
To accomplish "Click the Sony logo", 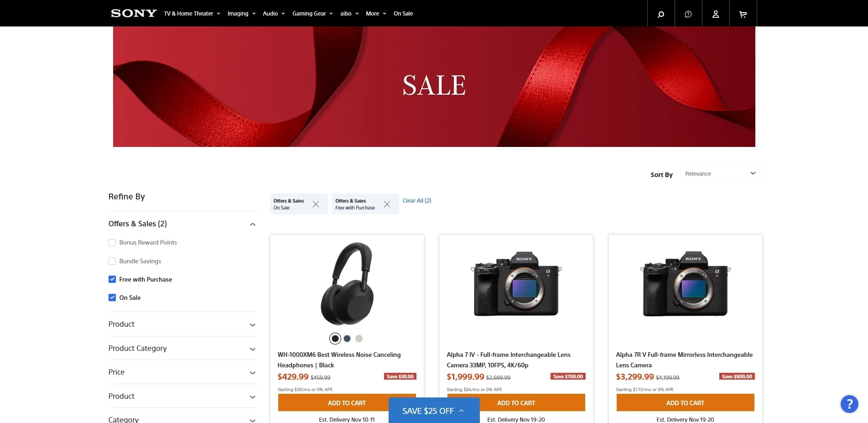I will click(x=134, y=13).
